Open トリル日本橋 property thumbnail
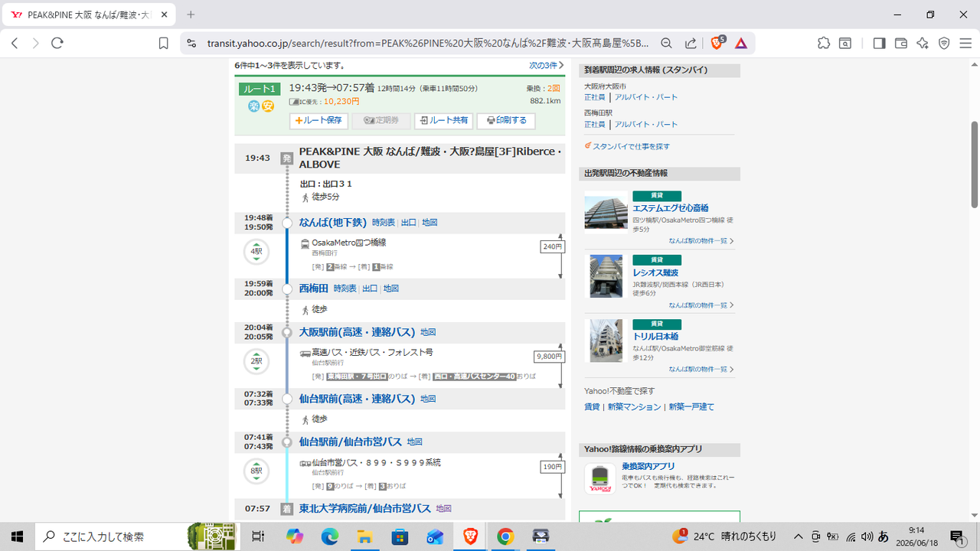Screen dimensions: 980x551 [606, 341]
